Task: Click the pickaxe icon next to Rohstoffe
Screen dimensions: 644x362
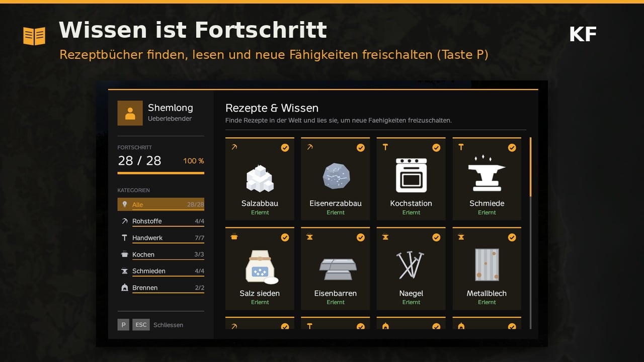Action: point(124,221)
